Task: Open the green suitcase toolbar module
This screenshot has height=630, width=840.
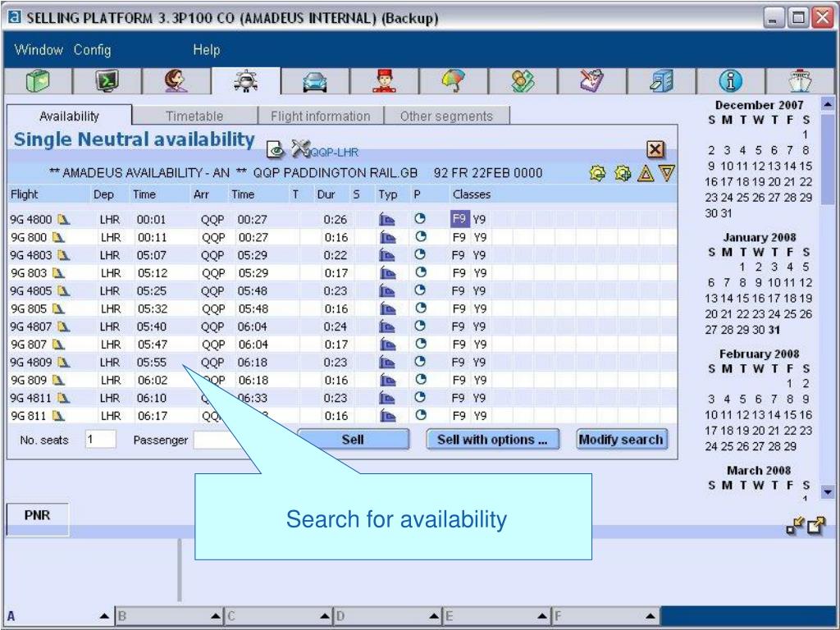Action: (x=38, y=81)
